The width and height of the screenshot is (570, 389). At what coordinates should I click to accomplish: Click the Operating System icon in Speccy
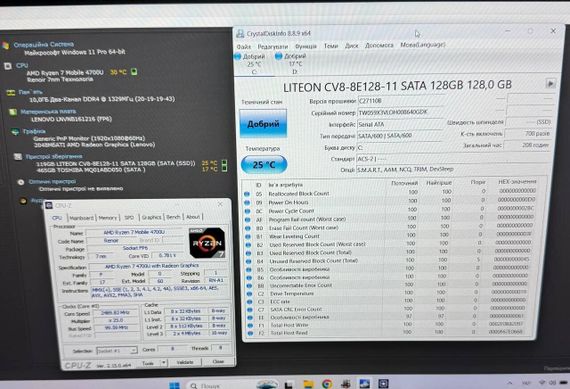5,45
